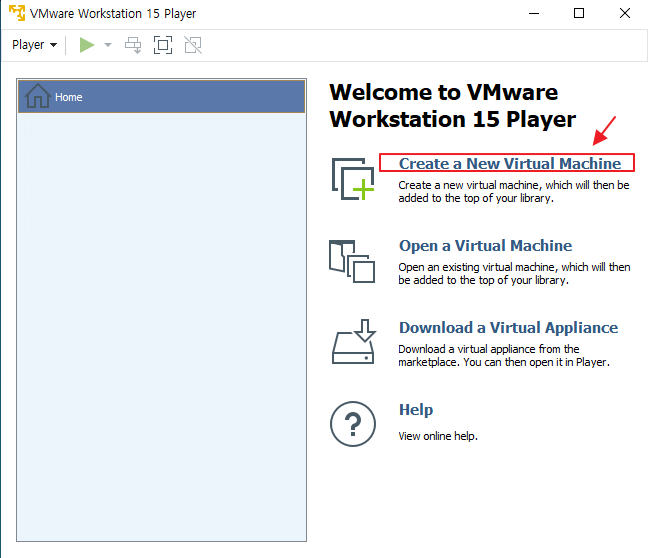
Task: Open the Player dropdown menu
Action: tap(34, 45)
